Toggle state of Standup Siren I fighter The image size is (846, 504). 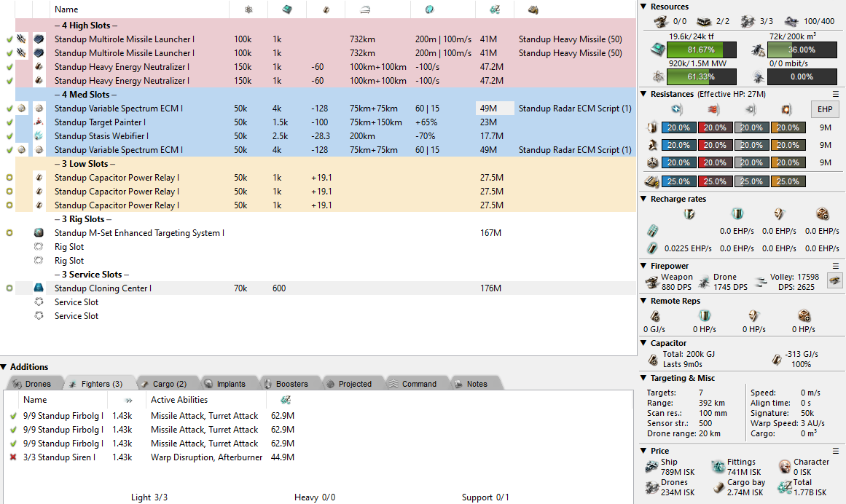12,457
